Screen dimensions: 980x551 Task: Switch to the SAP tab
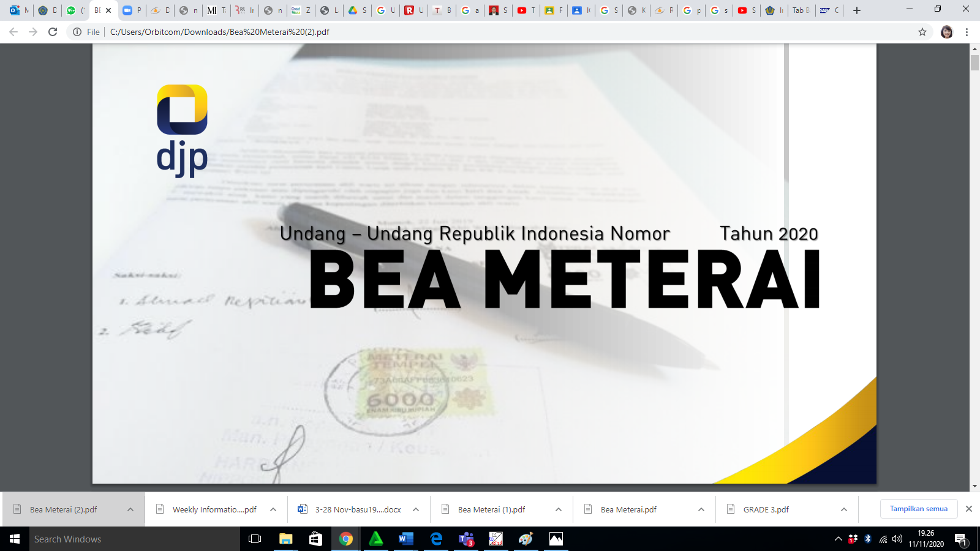click(x=829, y=10)
